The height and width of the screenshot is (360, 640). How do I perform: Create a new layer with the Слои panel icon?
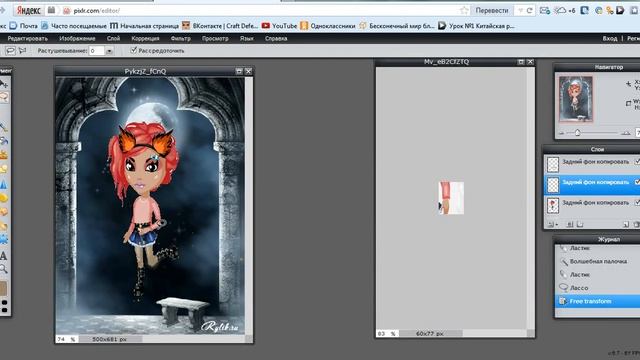tap(626, 224)
